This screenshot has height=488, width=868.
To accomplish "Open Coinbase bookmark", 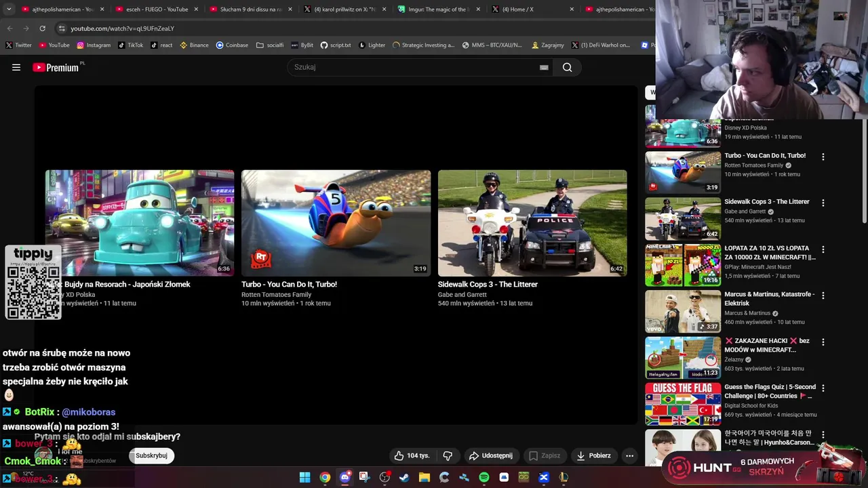I will point(232,45).
